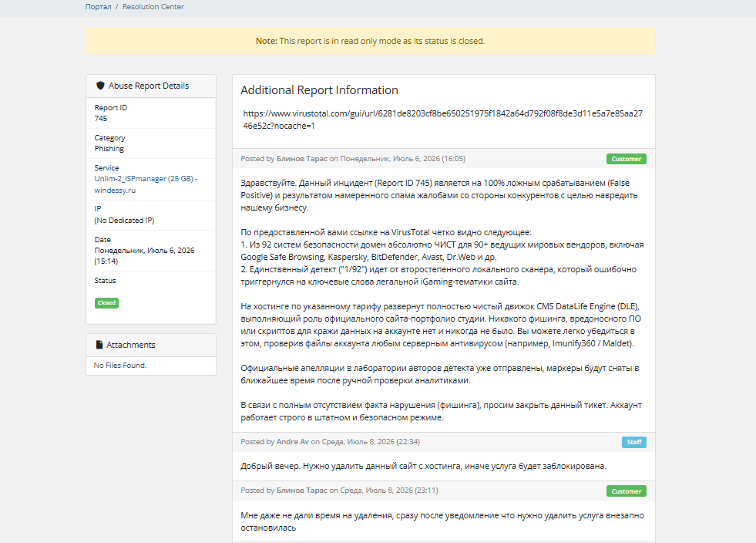Screen dimensions: 756x543
Task: Open the Портал breadcrumb link
Action: point(99,7)
